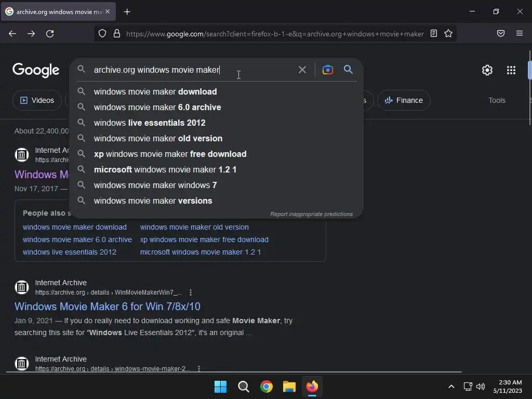Image resolution: width=532 pixels, height=399 pixels.
Task: Click 'Report inappropriate predictions' link
Action: click(312, 214)
